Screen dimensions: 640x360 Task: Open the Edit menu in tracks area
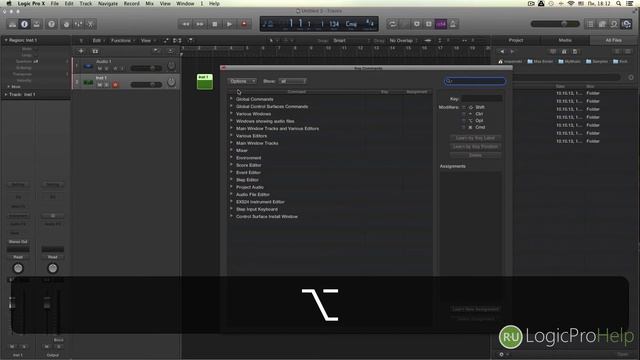click(x=98, y=40)
